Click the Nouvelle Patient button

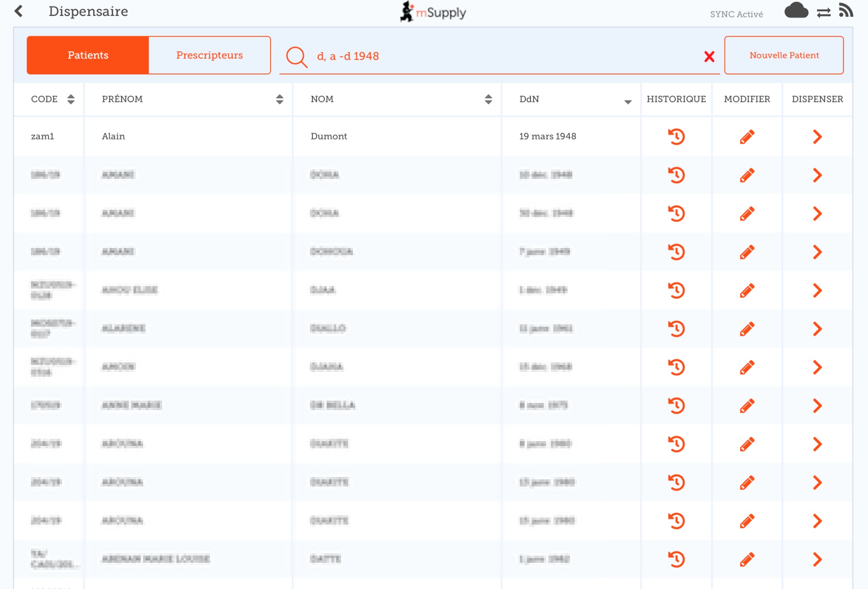point(784,55)
